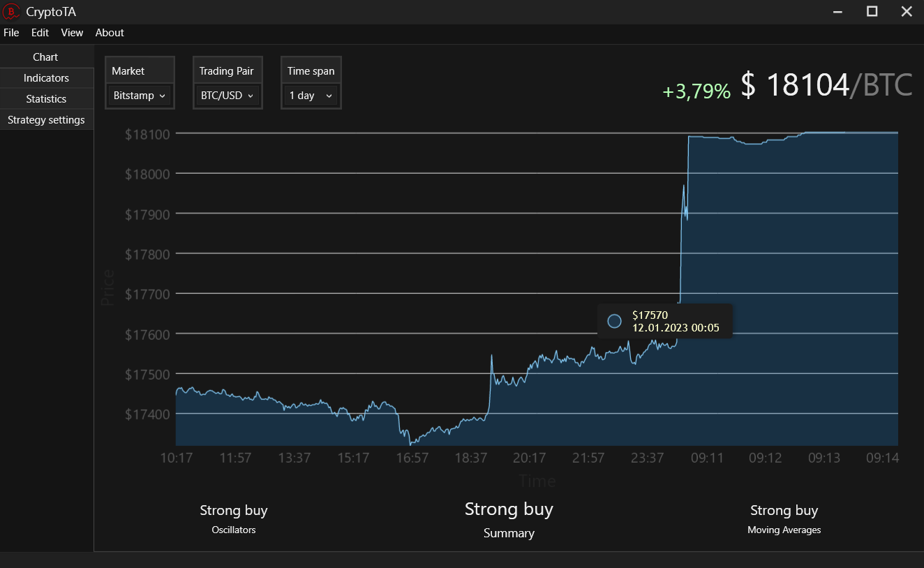The image size is (924, 568).
Task: Click the $17570 tooltip price
Action: (x=650, y=315)
